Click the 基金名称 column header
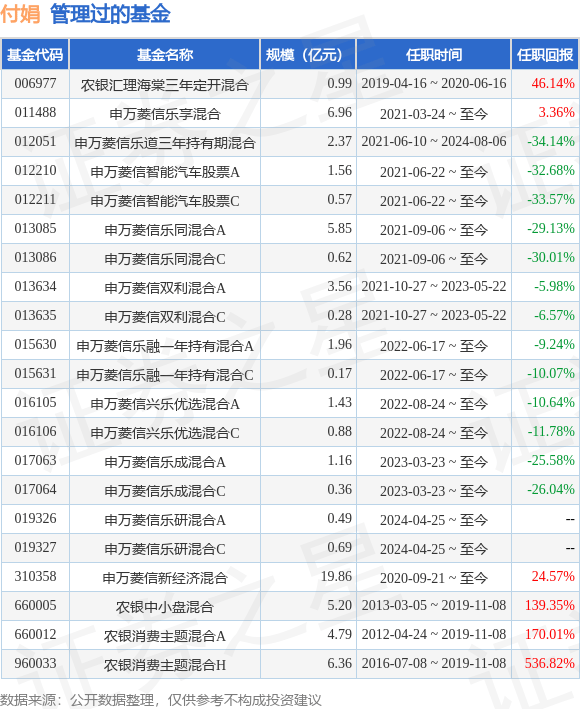 tap(165, 55)
